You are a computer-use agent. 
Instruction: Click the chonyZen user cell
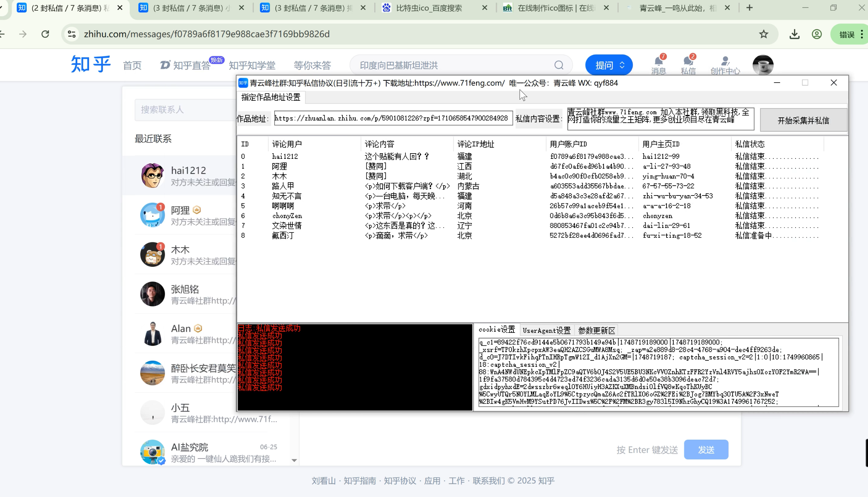[x=287, y=216]
